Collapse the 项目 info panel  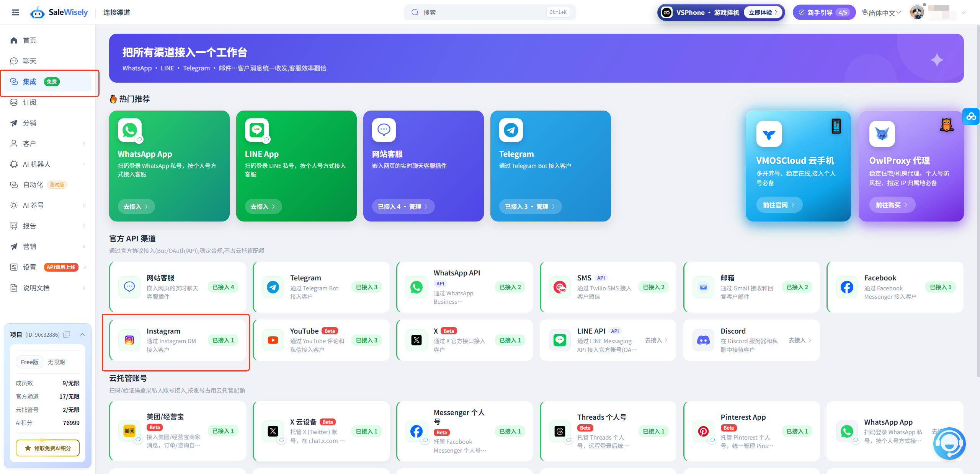click(x=82, y=334)
